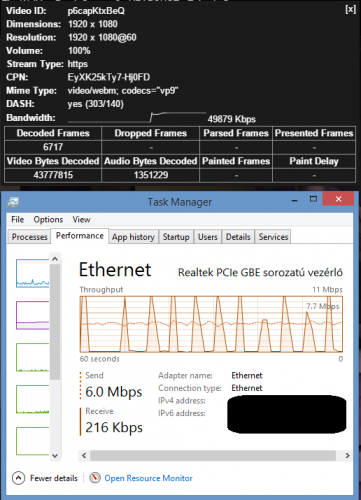This screenshot has width=361, height=500.
Task: Open the Options menu
Action: click(48, 219)
